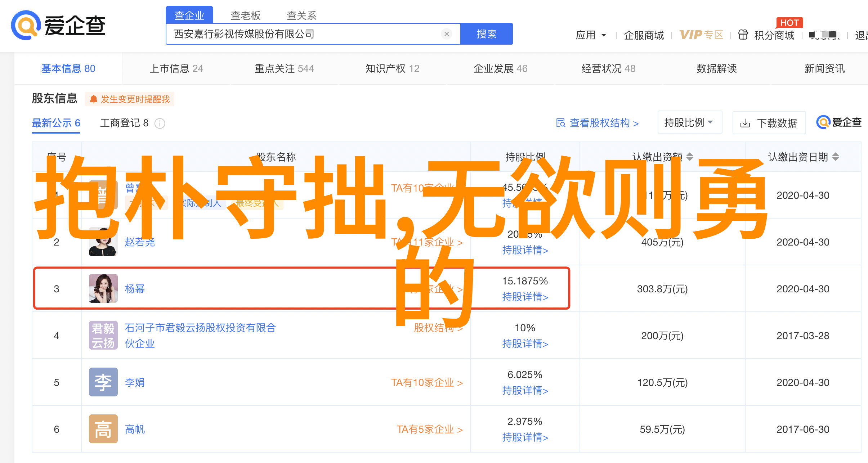Open 知识产权 12 tab
The height and width of the screenshot is (463, 868).
[x=393, y=68]
